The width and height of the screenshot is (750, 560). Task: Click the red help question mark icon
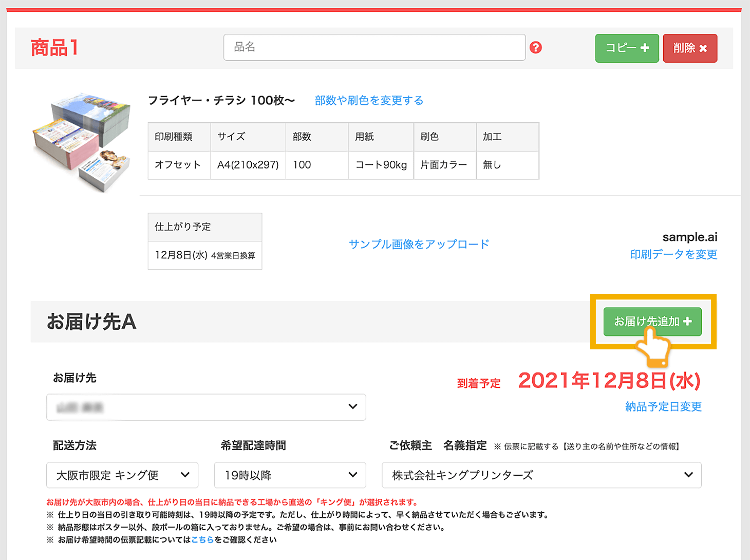[x=536, y=47]
